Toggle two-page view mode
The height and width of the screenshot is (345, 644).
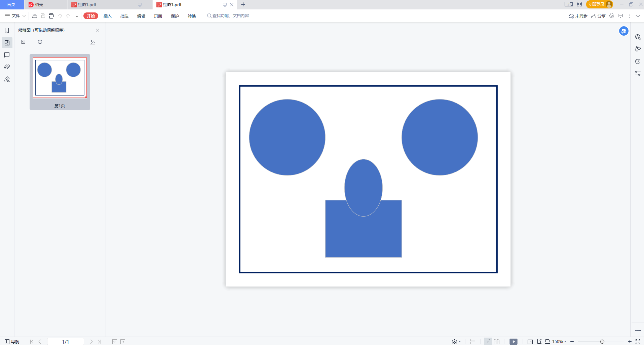497,342
